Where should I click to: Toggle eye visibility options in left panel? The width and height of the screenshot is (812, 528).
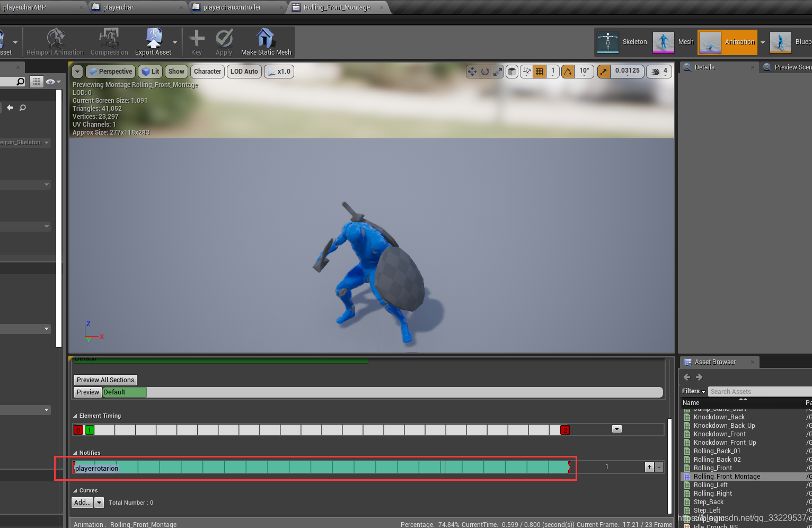click(53, 82)
